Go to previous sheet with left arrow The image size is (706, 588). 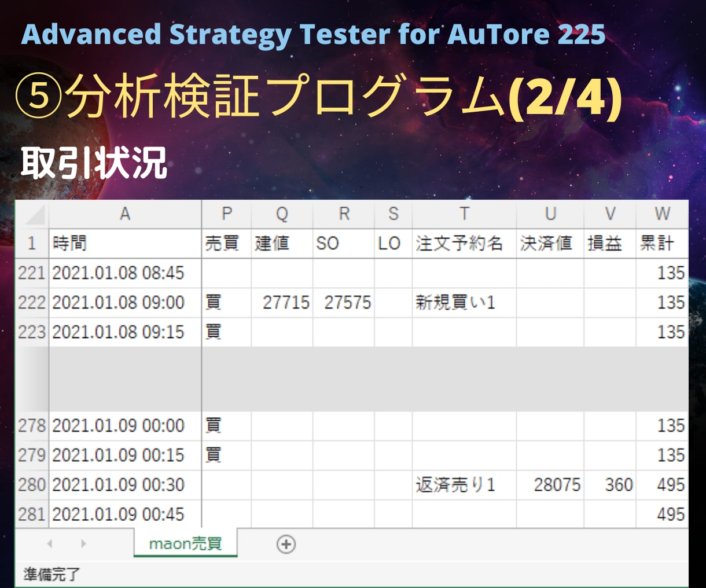coord(50,544)
